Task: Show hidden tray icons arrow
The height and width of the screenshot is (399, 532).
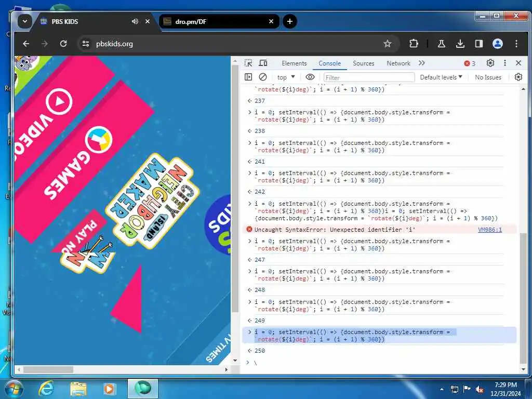Action: coord(442,390)
